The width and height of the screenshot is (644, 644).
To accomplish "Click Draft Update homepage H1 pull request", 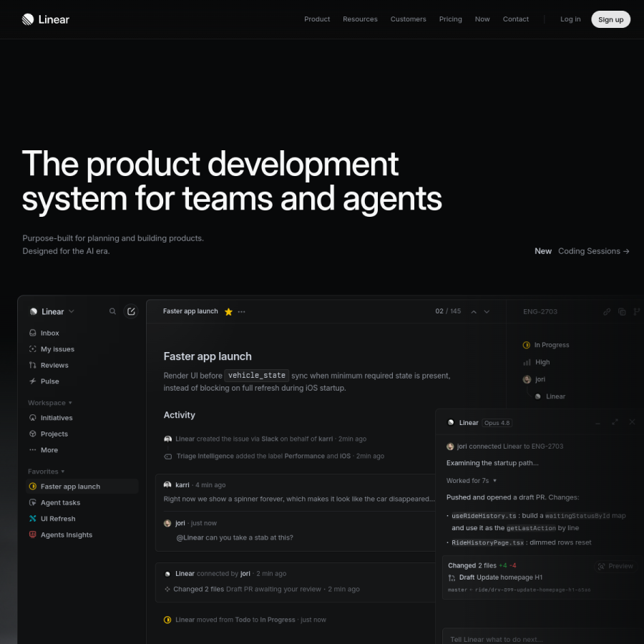I will click(x=501, y=577).
